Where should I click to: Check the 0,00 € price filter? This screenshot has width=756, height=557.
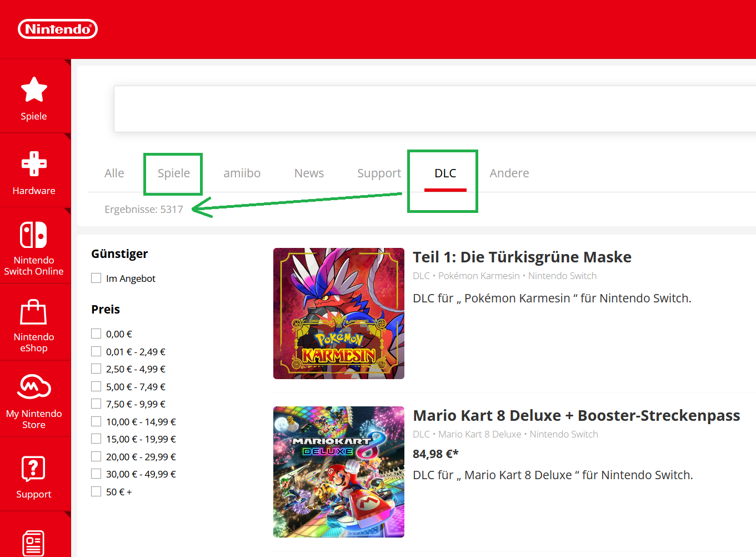click(x=96, y=334)
